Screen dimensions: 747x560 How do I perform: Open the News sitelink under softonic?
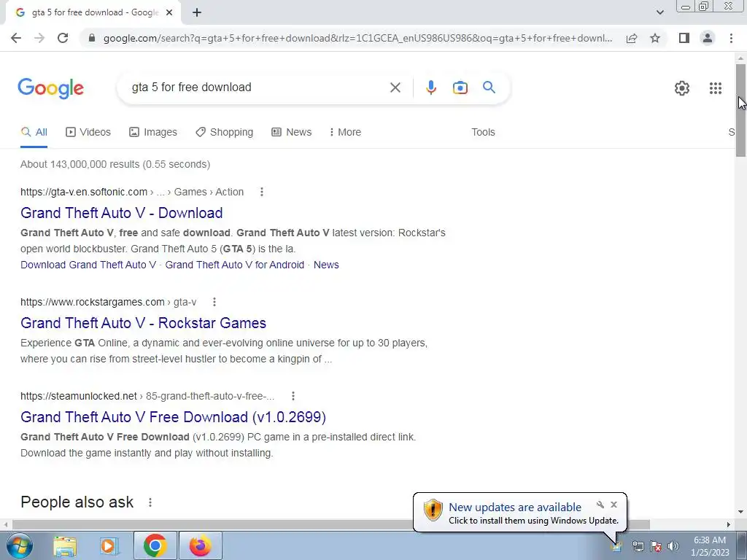326,265
